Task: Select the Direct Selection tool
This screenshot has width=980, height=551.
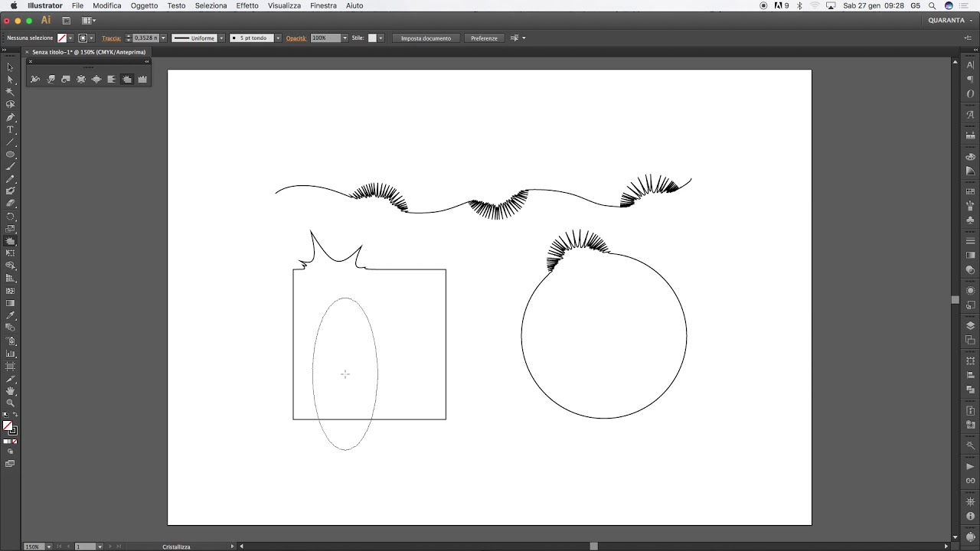Action: tap(10, 80)
